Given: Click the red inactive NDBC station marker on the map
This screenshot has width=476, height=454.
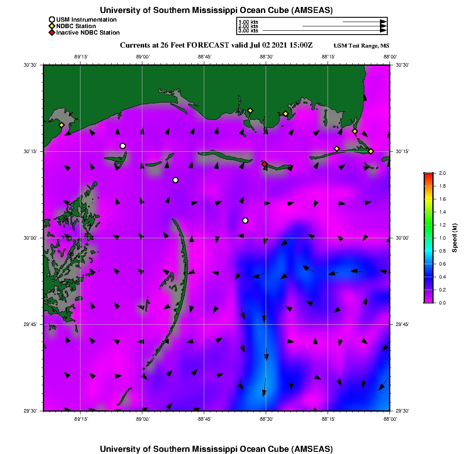Looking at the screenshot, I should point(264,164).
